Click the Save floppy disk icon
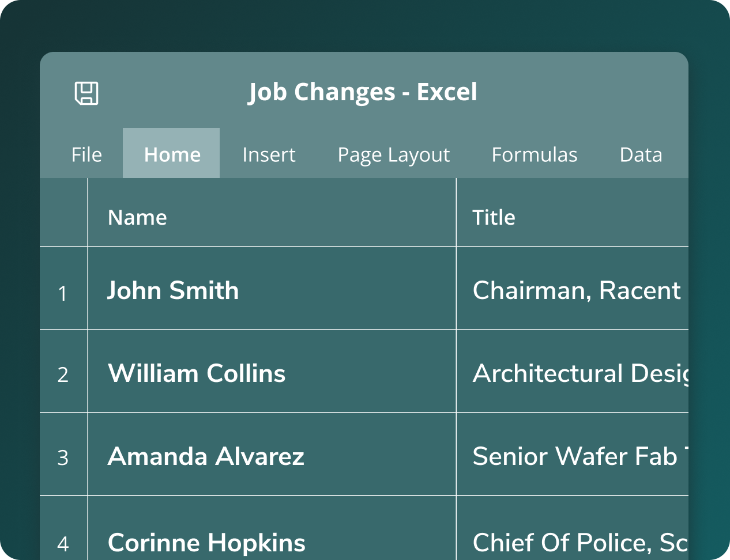 [x=86, y=93]
